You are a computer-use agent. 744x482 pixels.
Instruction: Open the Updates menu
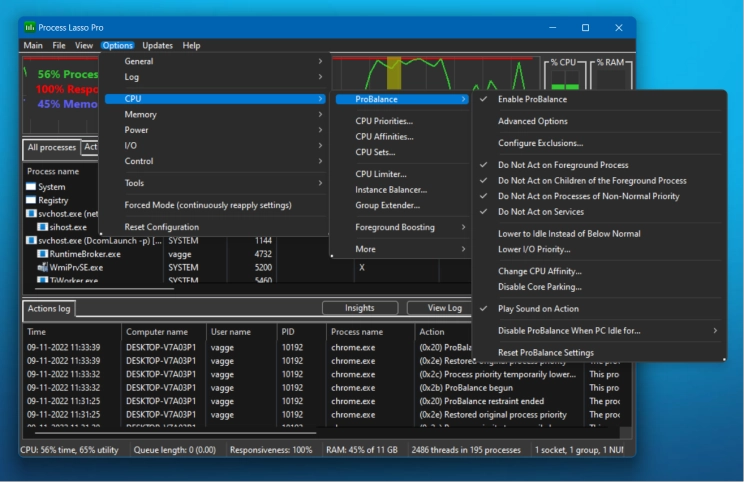coord(158,46)
